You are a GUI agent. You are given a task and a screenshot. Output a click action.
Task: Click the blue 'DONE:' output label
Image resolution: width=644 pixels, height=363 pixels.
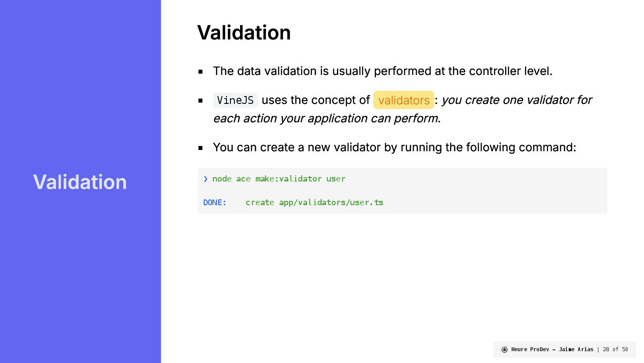click(x=215, y=203)
